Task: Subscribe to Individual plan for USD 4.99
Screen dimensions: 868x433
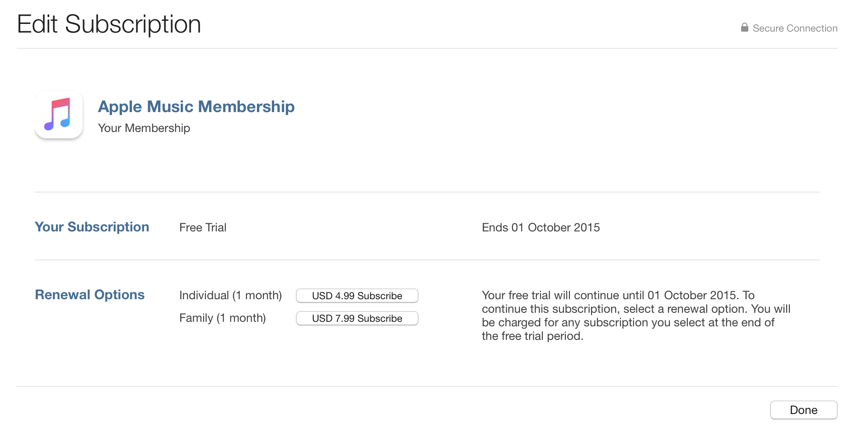Action: click(357, 296)
